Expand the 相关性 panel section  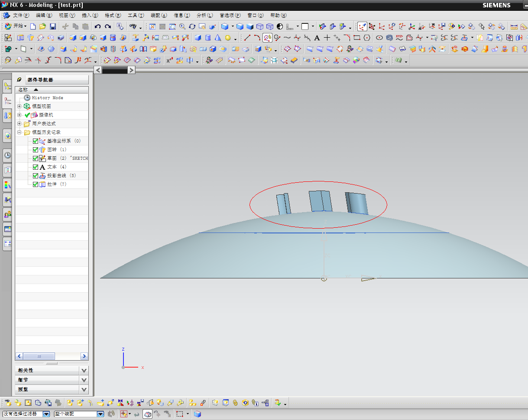pyautogui.click(x=84, y=371)
